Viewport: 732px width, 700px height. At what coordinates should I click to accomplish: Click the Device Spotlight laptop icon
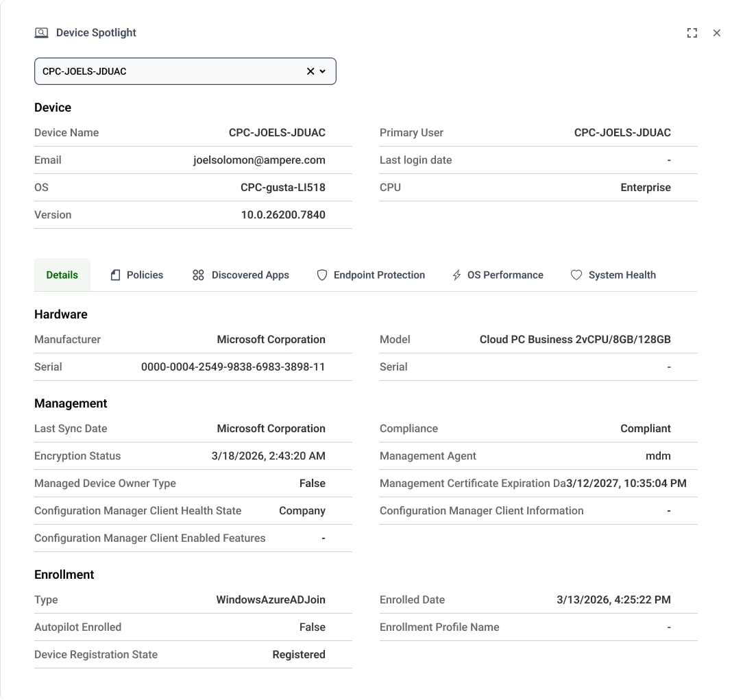[x=41, y=33]
